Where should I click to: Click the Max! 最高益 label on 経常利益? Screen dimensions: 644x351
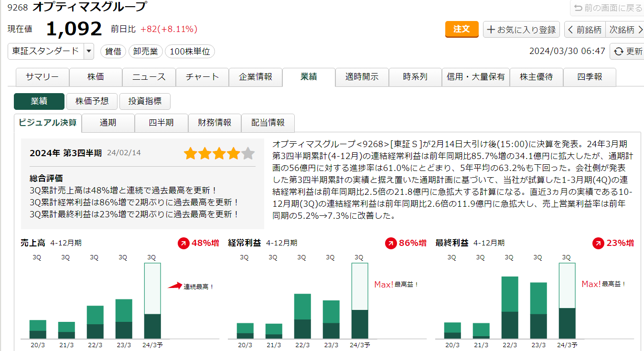(396, 285)
